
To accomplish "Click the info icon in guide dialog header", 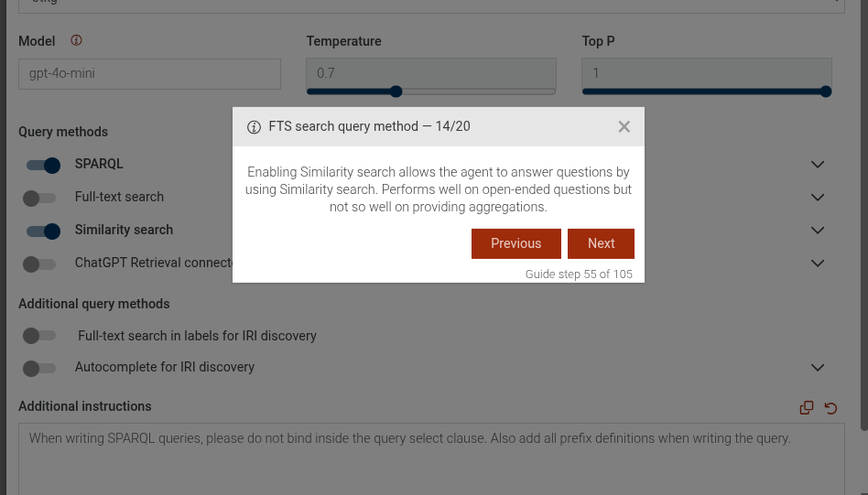I will tap(255, 127).
